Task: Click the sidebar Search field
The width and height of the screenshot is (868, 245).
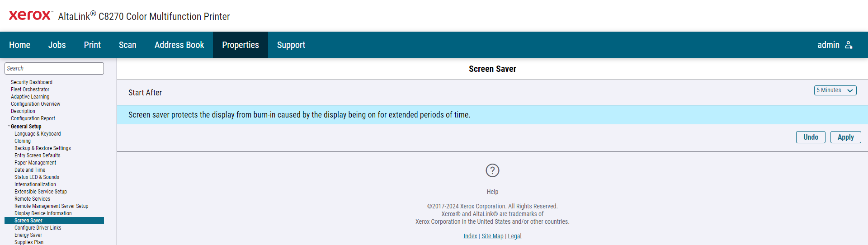Action: point(54,68)
